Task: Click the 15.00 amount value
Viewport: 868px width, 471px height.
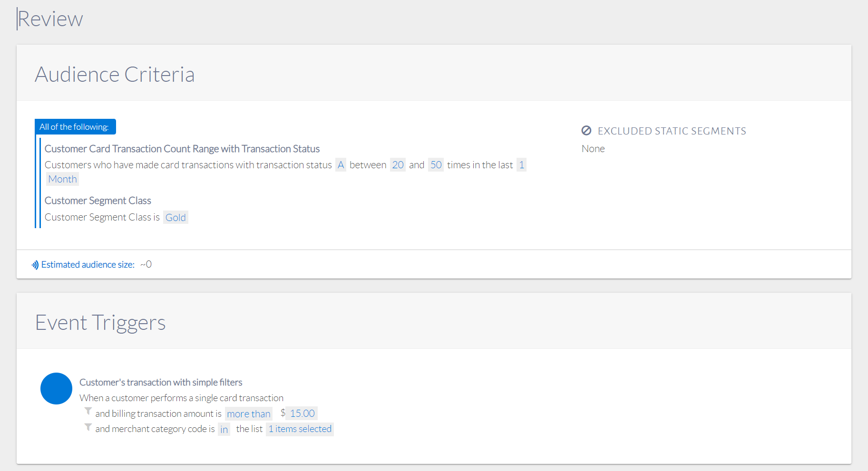Action: tap(302, 413)
